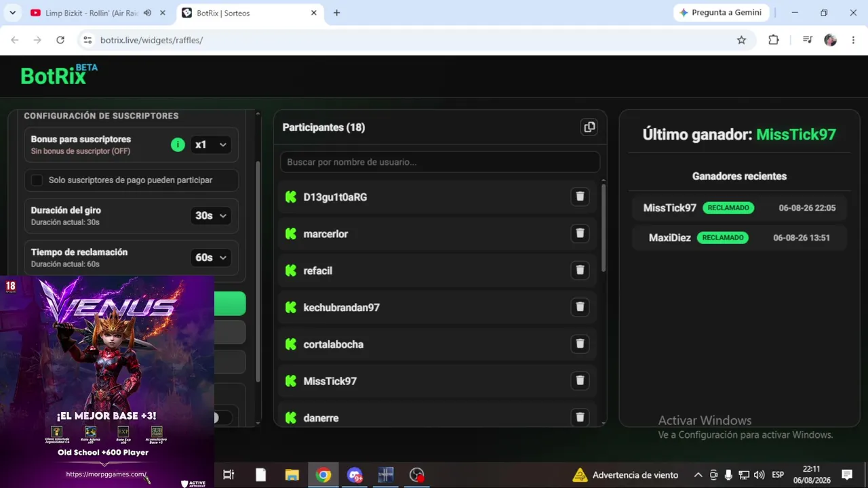Click the Kick logo next to refacil
868x488 pixels.
(x=291, y=270)
